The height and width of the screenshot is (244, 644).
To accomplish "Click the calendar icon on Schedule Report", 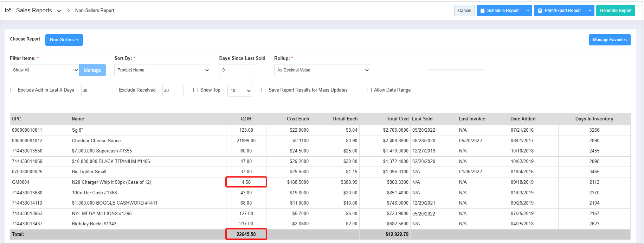I will point(482,11).
